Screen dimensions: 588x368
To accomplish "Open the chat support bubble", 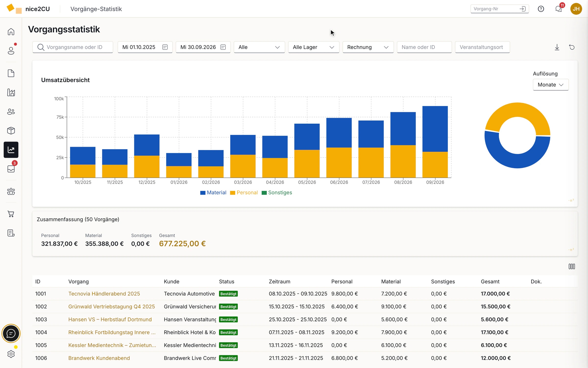I will tap(11, 334).
